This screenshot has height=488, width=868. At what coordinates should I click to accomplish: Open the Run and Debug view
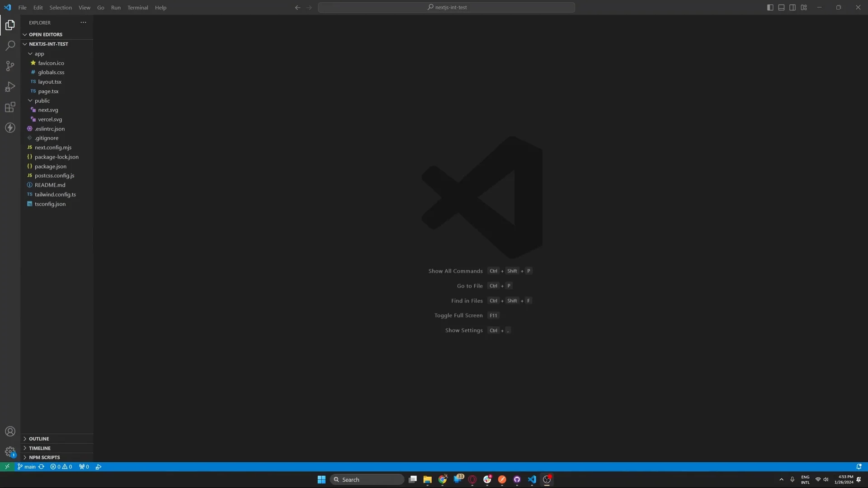coord(10,86)
